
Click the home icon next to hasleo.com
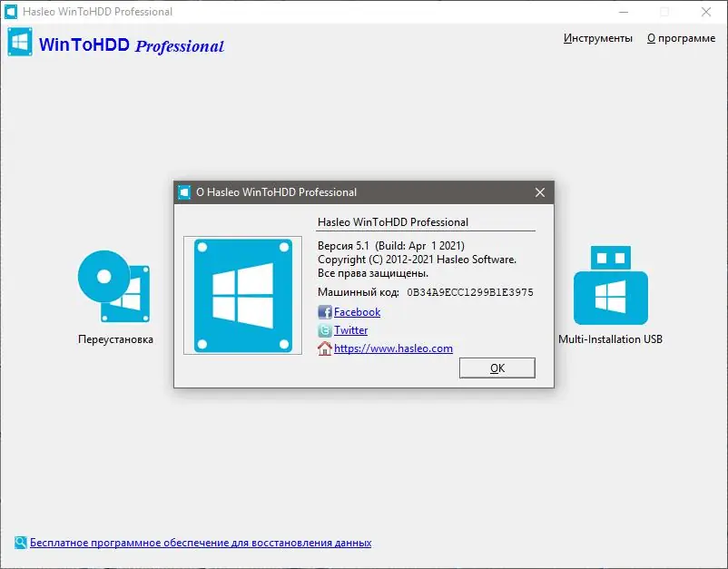point(324,348)
